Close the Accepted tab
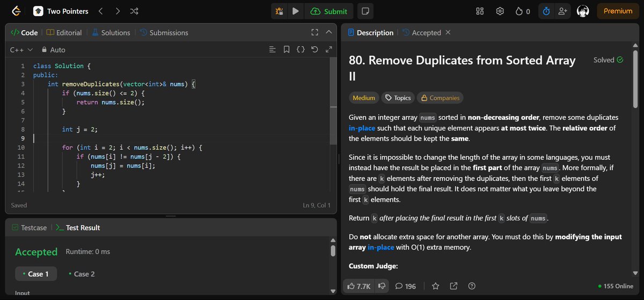 click(448, 33)
